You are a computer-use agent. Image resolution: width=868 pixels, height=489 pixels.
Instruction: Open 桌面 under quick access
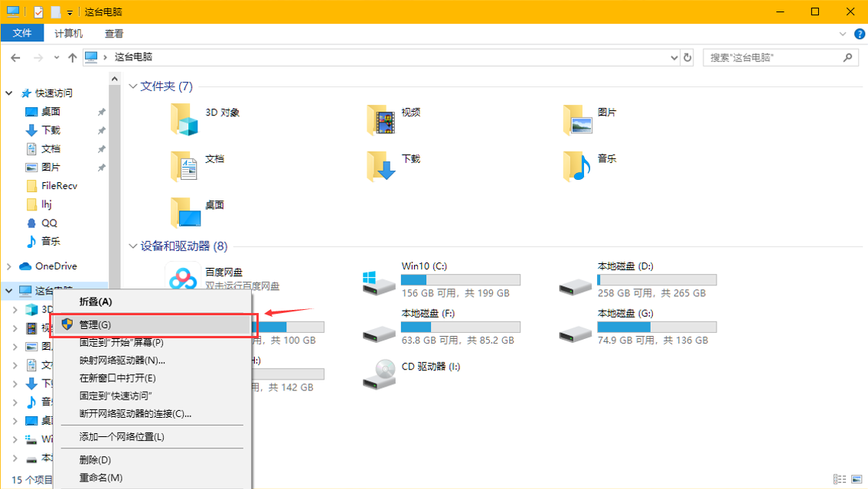(x=51, y=112)
